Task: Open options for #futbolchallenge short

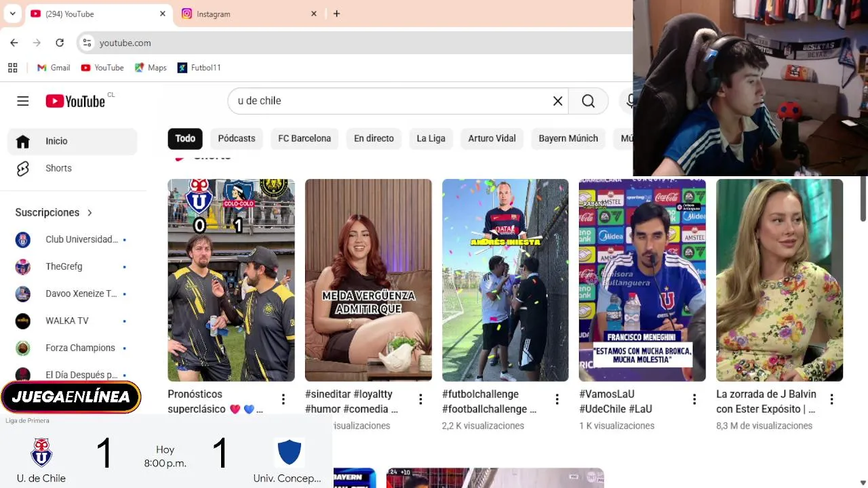Action: (557, 400)
